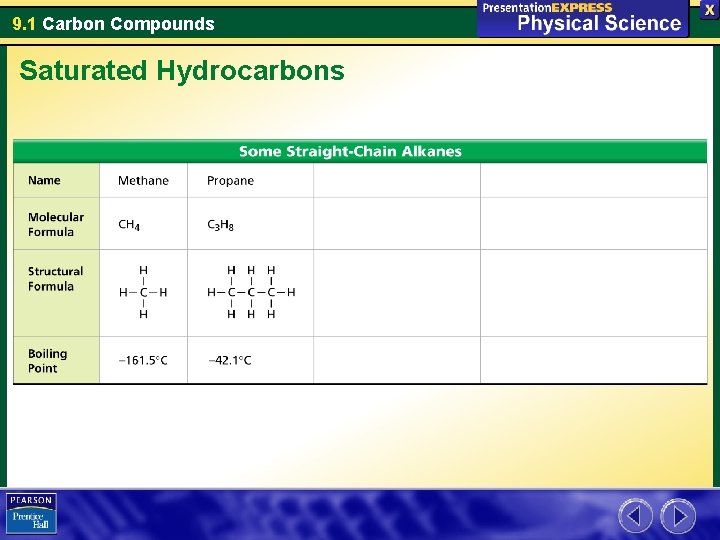Click the Methane name cell
This screenshot has width=720, height=540.
point(143,180)
